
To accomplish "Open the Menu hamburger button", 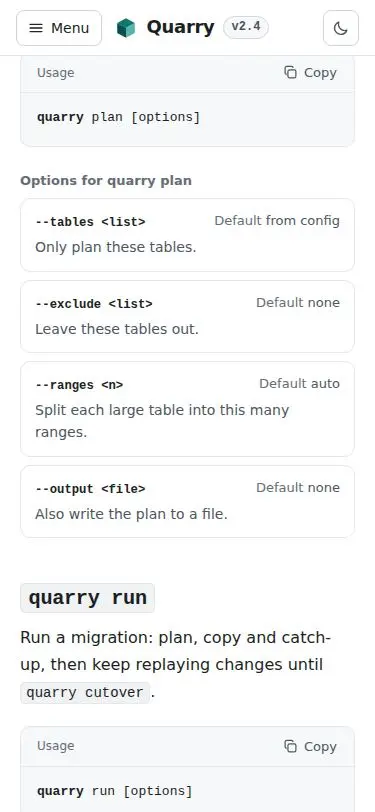I will (x=59, y=28).
